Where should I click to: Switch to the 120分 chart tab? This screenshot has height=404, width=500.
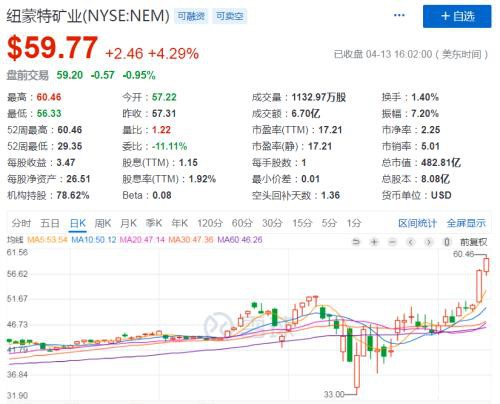point(210,223)
